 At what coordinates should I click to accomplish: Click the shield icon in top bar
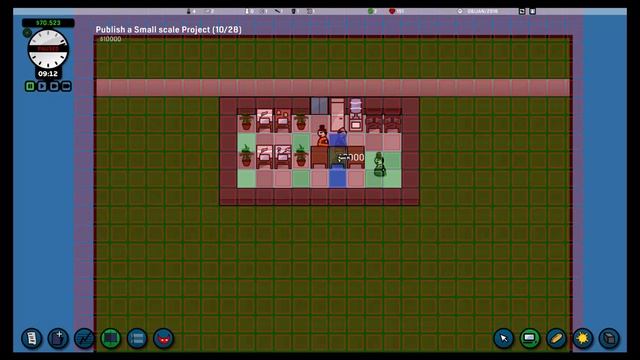(x=293, y=11)
